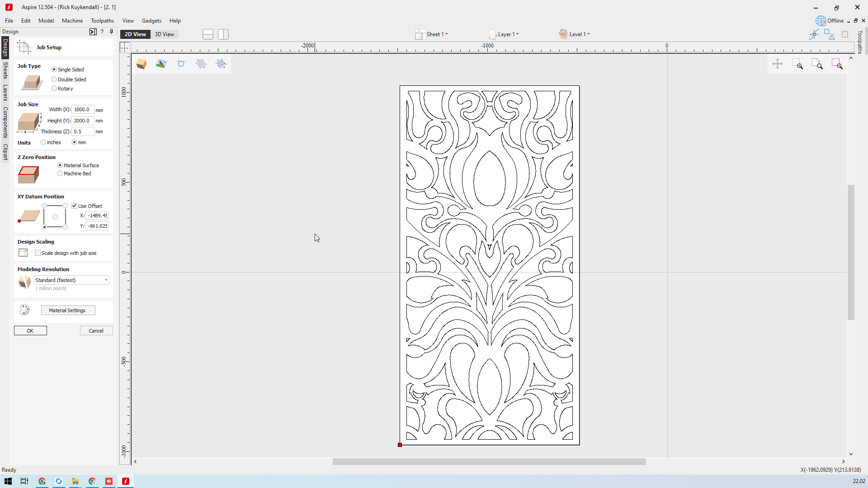Click the material block view icon
Viewport: 868px width, 488px height.
coord(142,64)
